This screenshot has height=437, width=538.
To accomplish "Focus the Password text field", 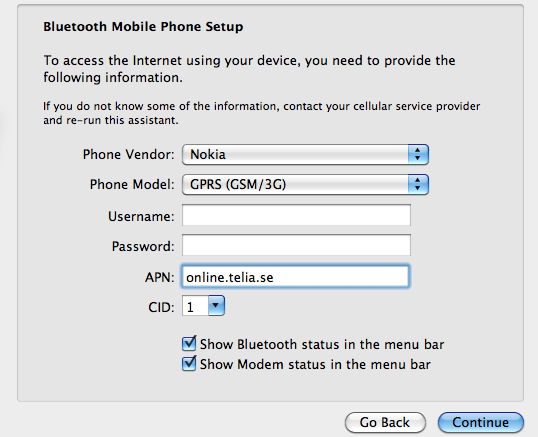I will [296, 245].
